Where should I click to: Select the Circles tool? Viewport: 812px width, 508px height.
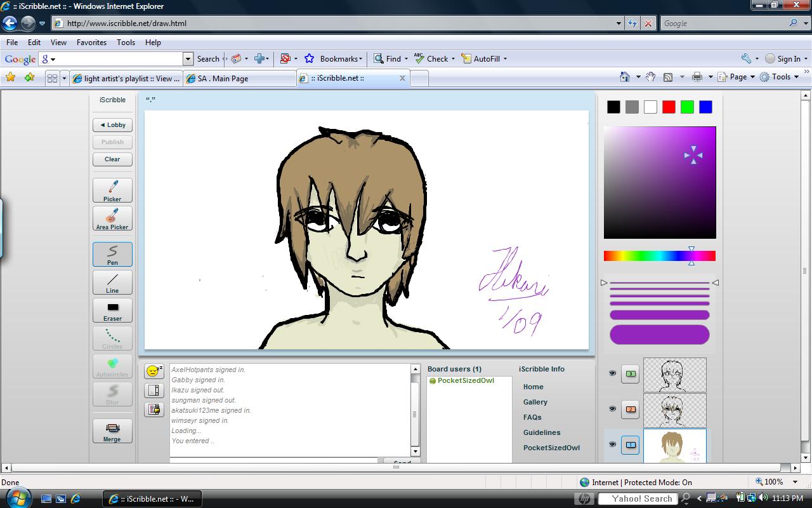[x=112, y=338]
